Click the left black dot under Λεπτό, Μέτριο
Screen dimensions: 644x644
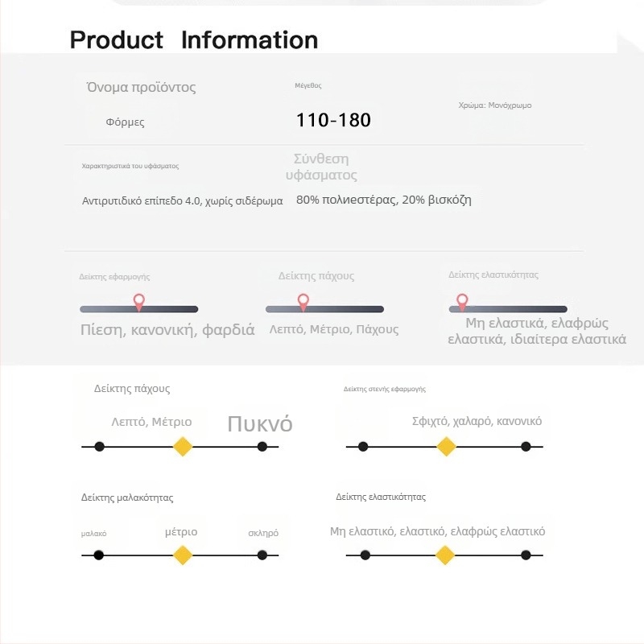point(99,446)
